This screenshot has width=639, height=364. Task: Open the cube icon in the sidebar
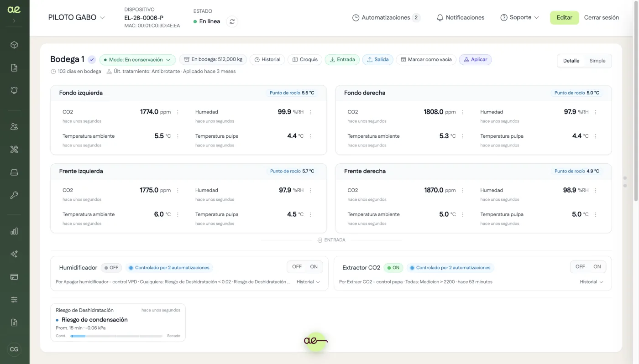click(14, 45)
